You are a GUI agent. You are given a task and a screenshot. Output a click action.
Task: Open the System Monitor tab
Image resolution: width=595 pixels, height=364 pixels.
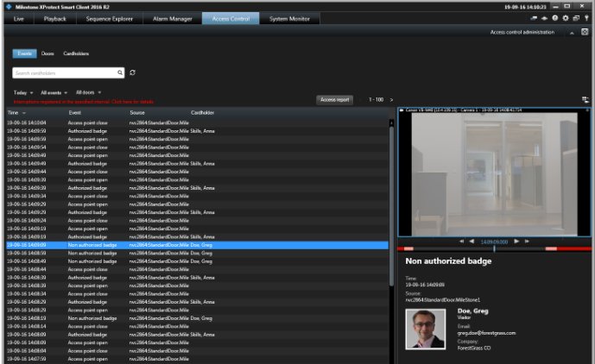point(289,19)
